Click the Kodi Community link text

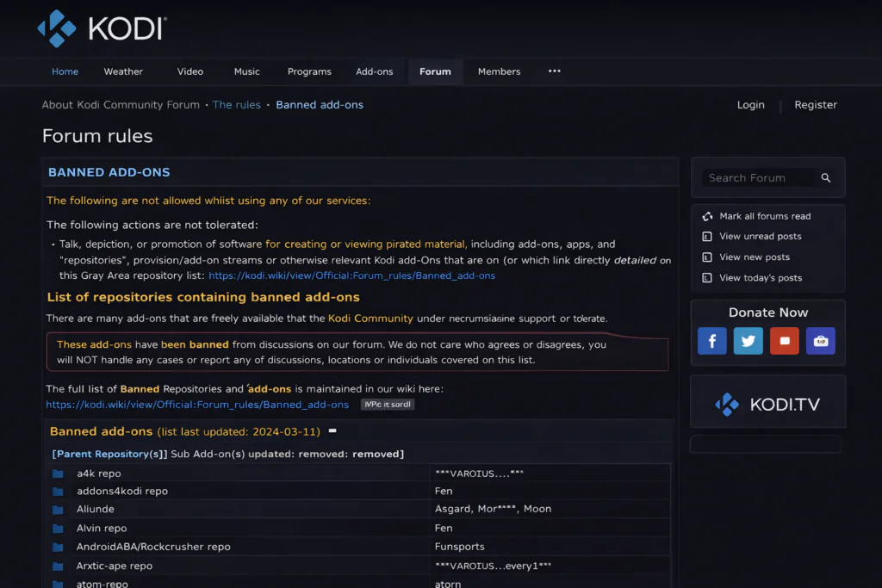click(370, 319)
